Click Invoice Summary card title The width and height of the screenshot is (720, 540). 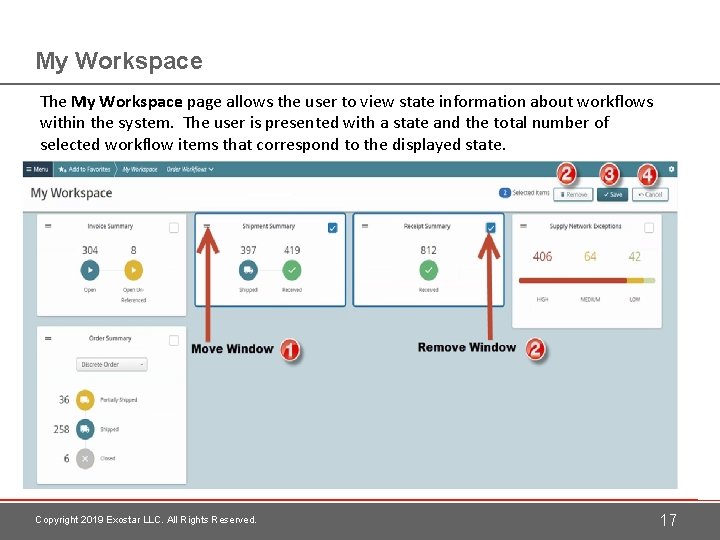click(110, 226)
